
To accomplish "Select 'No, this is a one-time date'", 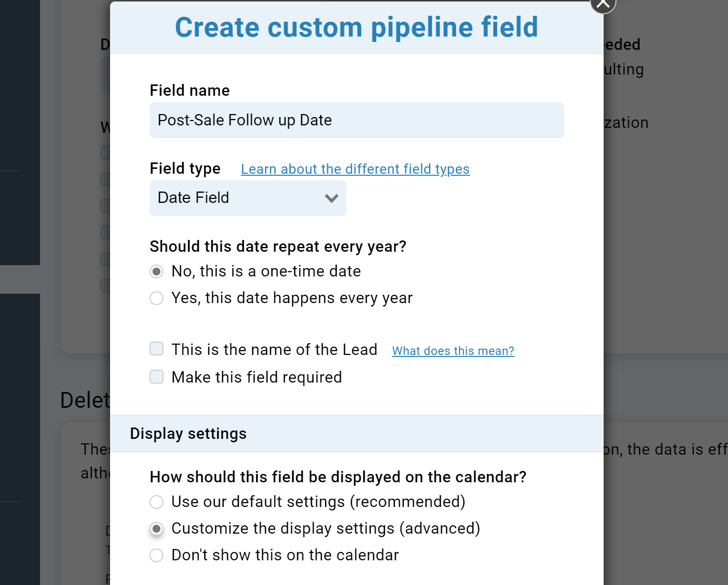I will pos(156,272).
